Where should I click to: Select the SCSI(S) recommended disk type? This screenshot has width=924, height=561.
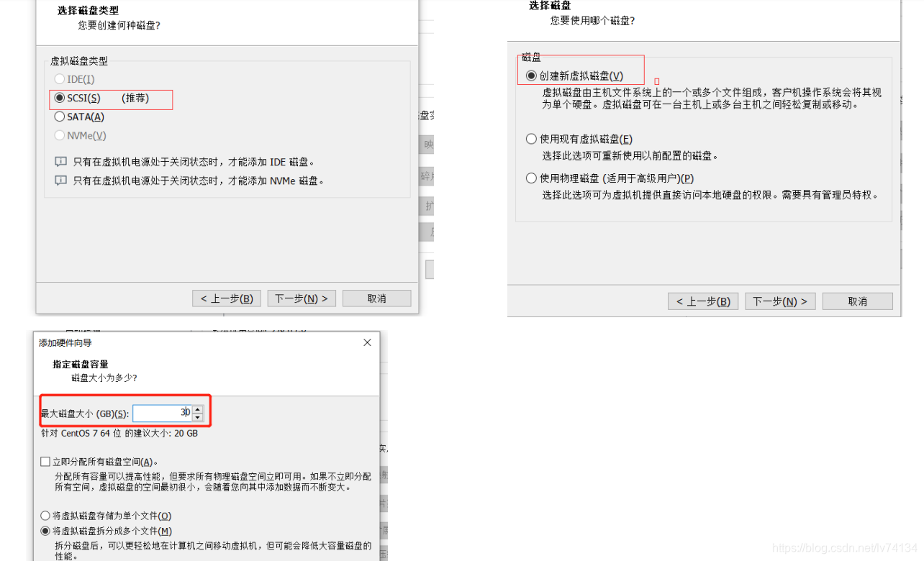pyautogui.click(x=60, y=98)
